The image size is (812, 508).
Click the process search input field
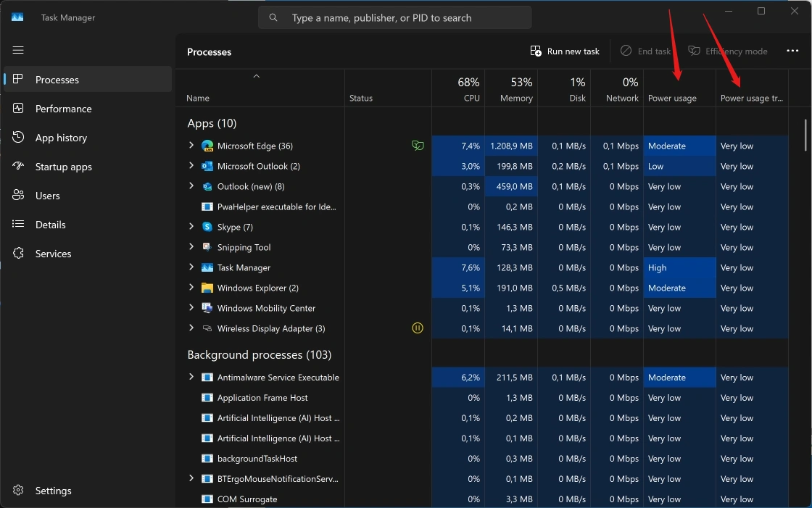(395, 17)
